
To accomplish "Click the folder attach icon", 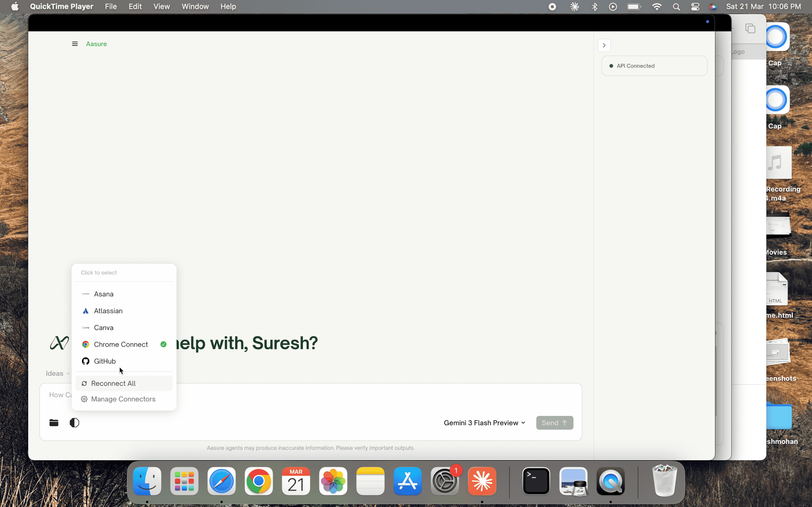I will 54,422.
